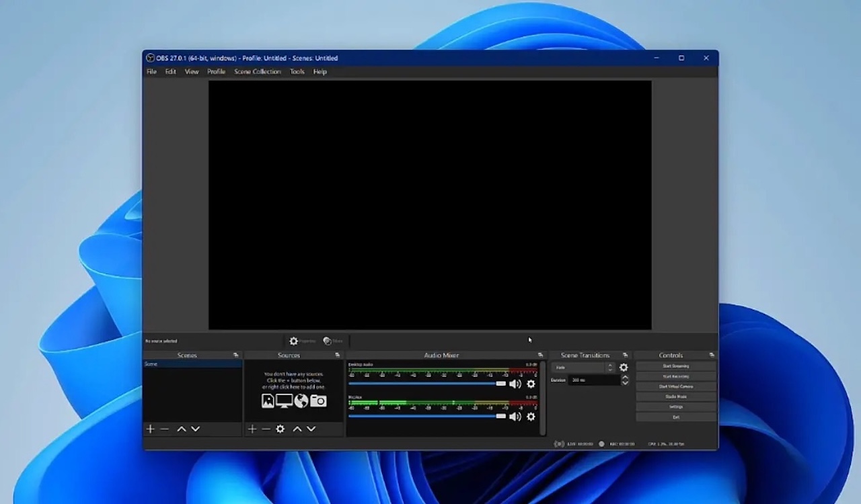The image size is (861, 504).
Task: Click the CPU usage status text
Action: [667, 444]
